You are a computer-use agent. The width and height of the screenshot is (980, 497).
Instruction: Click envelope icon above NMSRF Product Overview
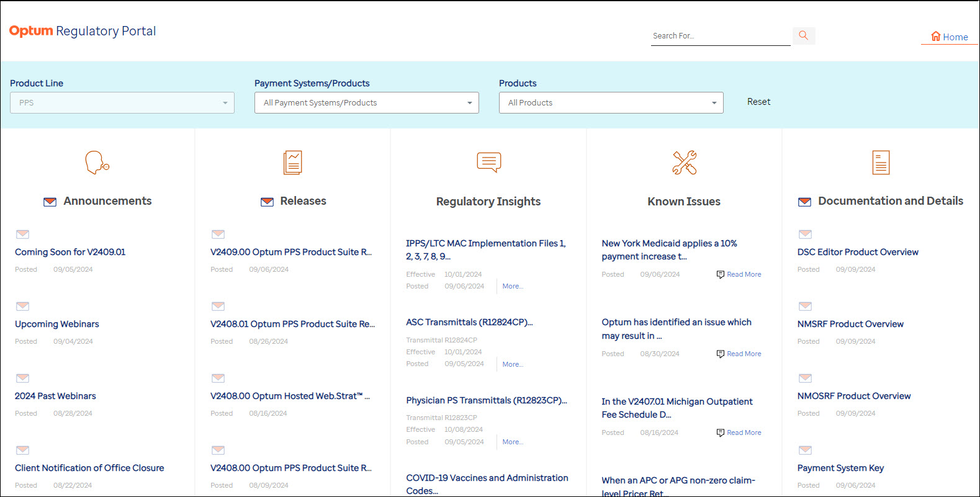(x=806, y=306)
